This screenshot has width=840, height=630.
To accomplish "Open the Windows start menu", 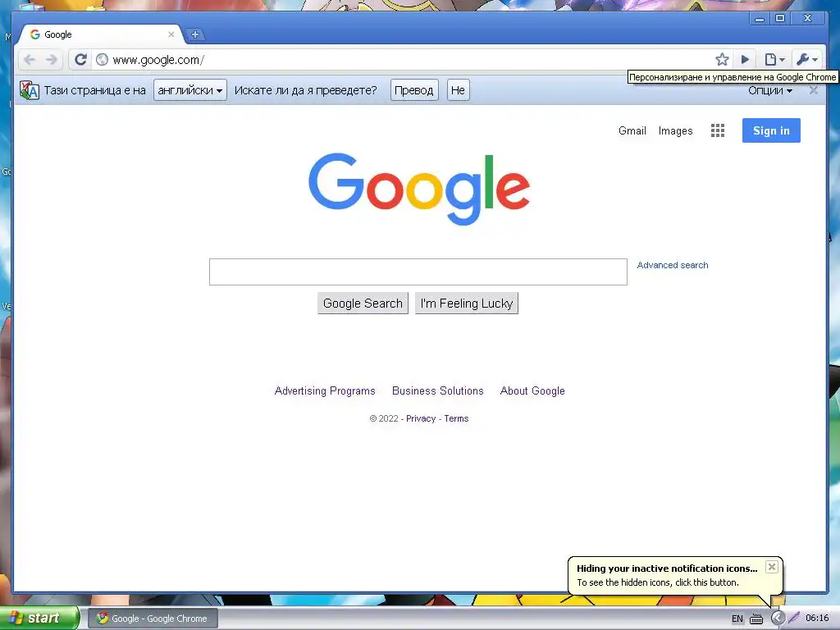I will (x=39, y=619).
